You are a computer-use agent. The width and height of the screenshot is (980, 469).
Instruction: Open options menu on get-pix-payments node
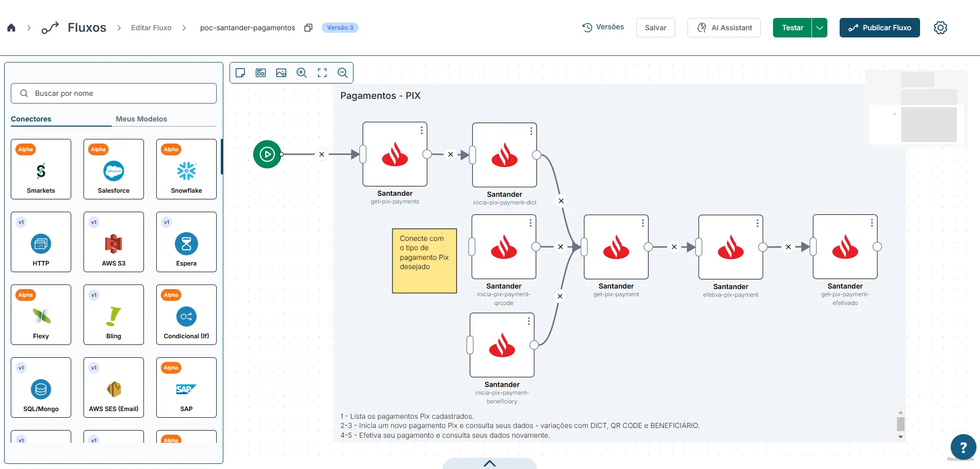(x=422, y=130)
